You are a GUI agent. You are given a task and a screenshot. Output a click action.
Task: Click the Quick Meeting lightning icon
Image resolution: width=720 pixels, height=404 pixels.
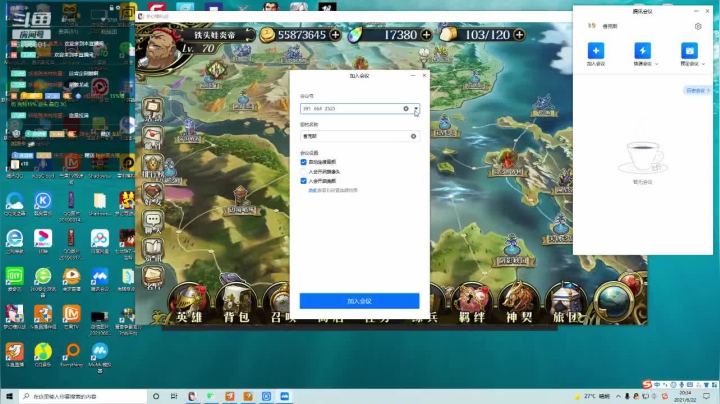pos(642,50)
